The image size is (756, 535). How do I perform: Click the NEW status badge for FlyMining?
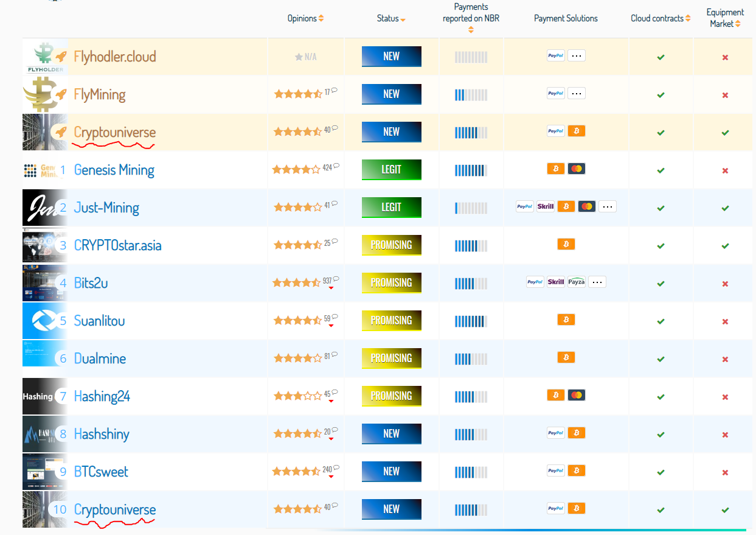coord(392,94)
